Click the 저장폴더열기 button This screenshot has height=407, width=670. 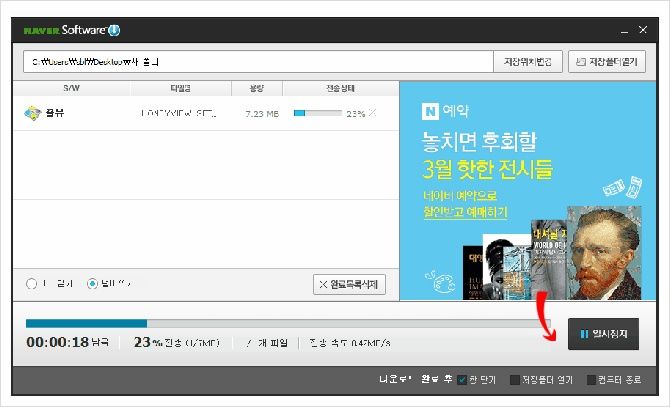pyautogui.click(x=607, y=62)
